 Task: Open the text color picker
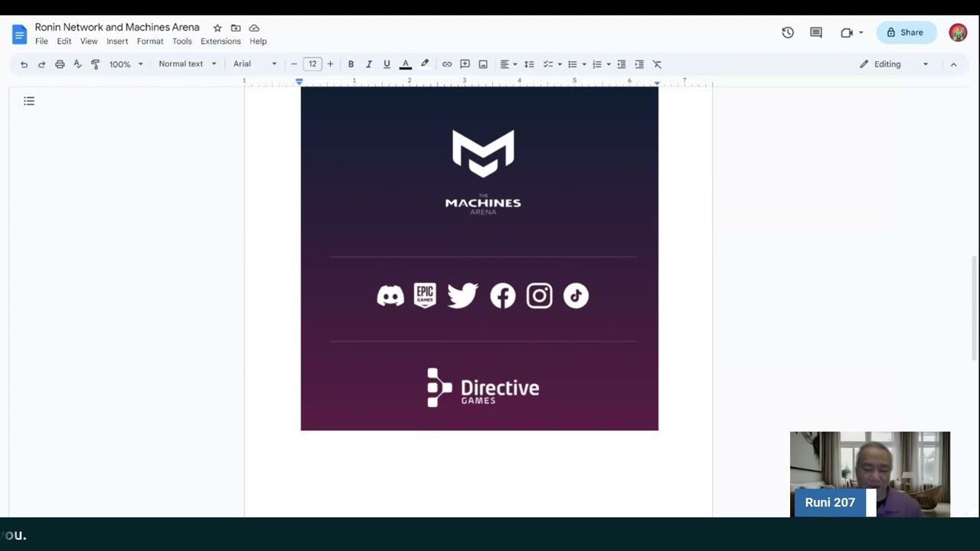(x=406, y=64)
